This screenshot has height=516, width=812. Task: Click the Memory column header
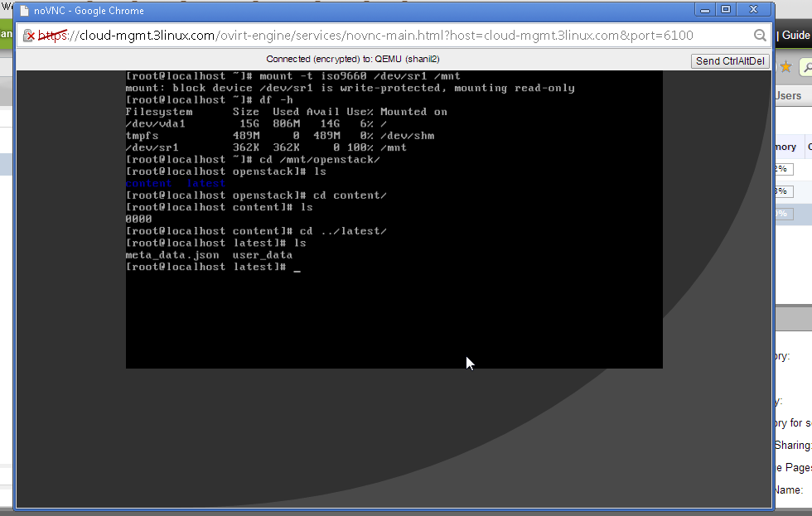[785, 147]
